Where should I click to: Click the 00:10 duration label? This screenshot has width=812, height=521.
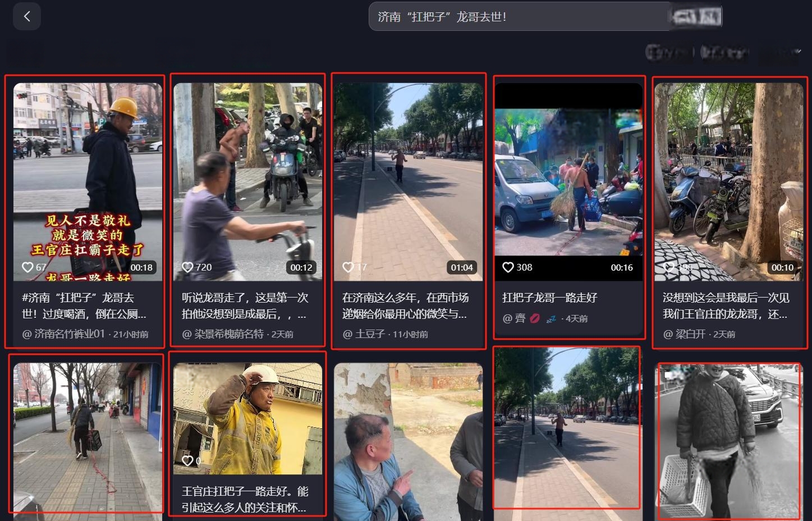tap(782, 267)
